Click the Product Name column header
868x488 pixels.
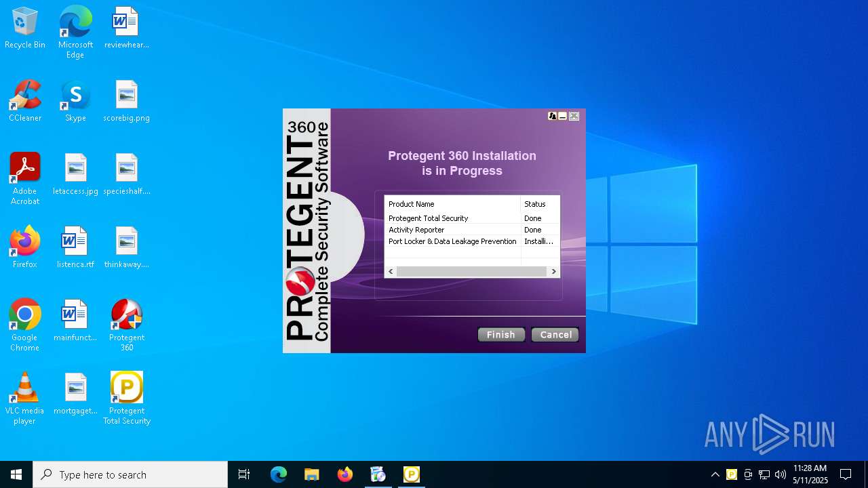point(452,204)
